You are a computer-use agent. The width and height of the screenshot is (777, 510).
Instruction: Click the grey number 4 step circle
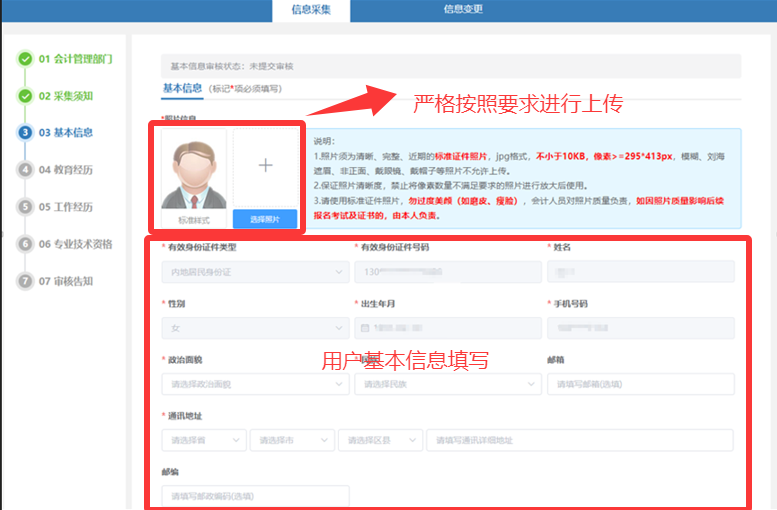click(x=25, y=170)
